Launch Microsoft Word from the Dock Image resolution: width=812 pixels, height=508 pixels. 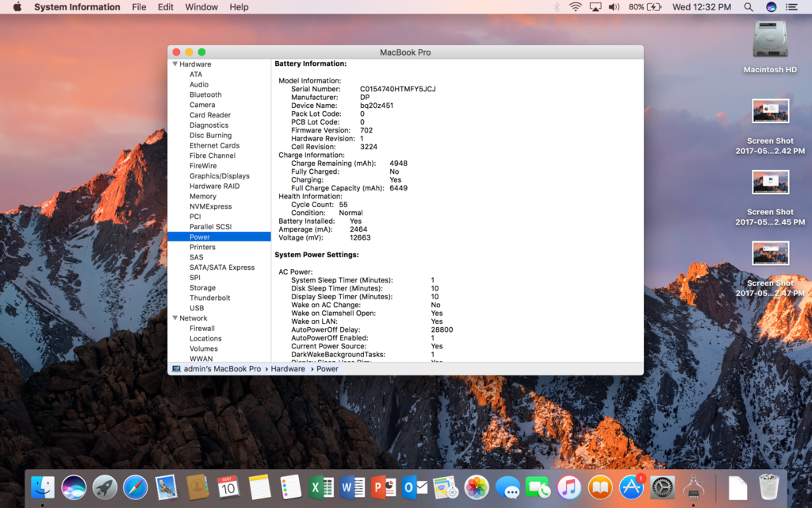tap(352, 487)
